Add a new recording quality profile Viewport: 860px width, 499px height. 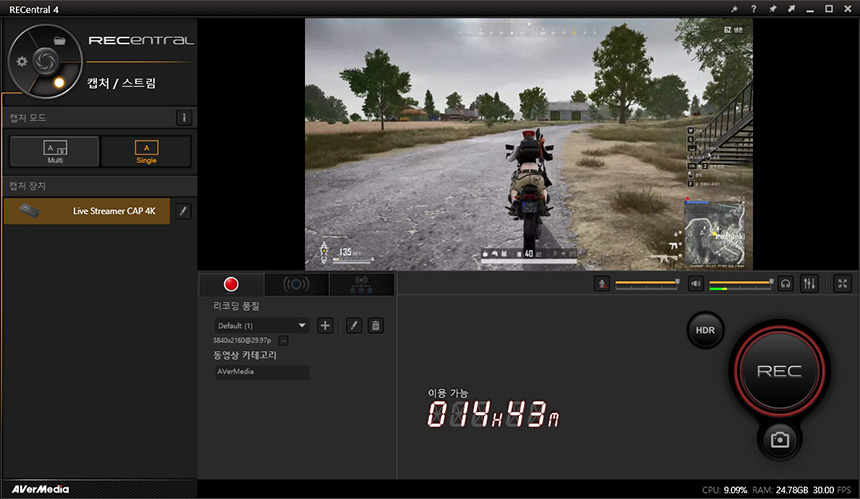325,325
